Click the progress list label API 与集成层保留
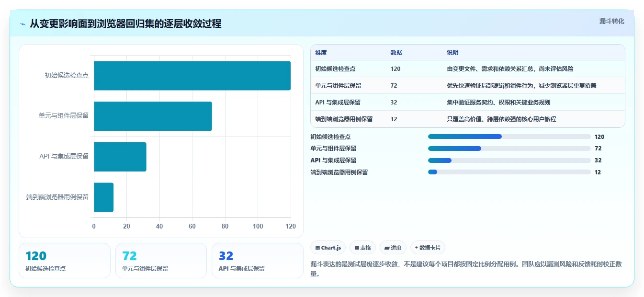644x297 pixels. [333, 160]
